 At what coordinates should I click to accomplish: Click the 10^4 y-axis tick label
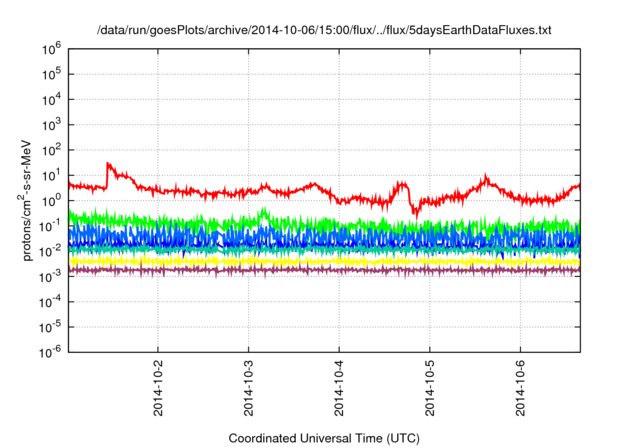click(x=51, y=100)
